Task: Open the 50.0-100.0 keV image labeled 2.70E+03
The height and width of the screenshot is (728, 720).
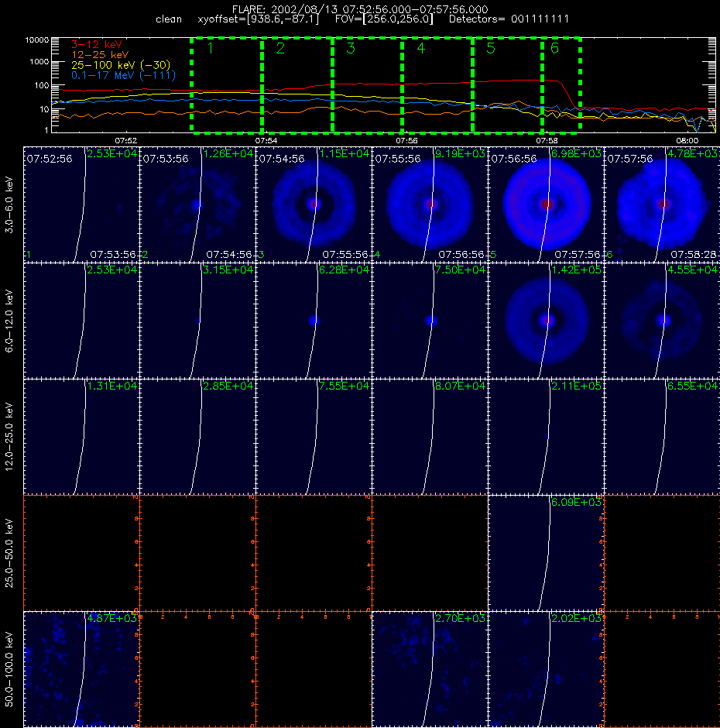Action: point(430,669)
